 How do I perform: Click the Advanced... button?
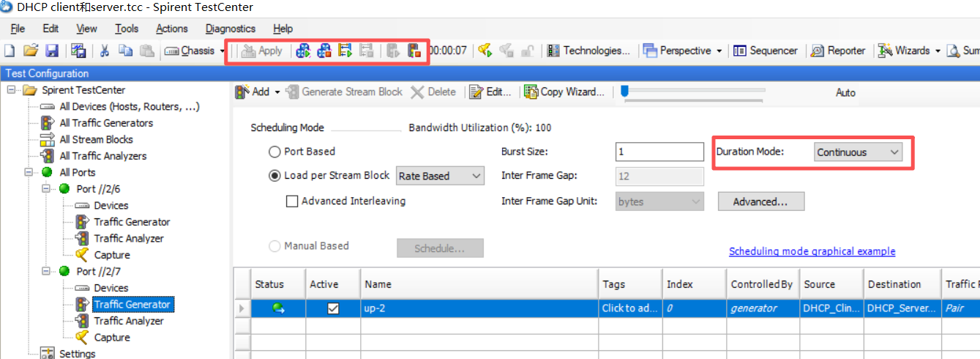click(761, 201)
